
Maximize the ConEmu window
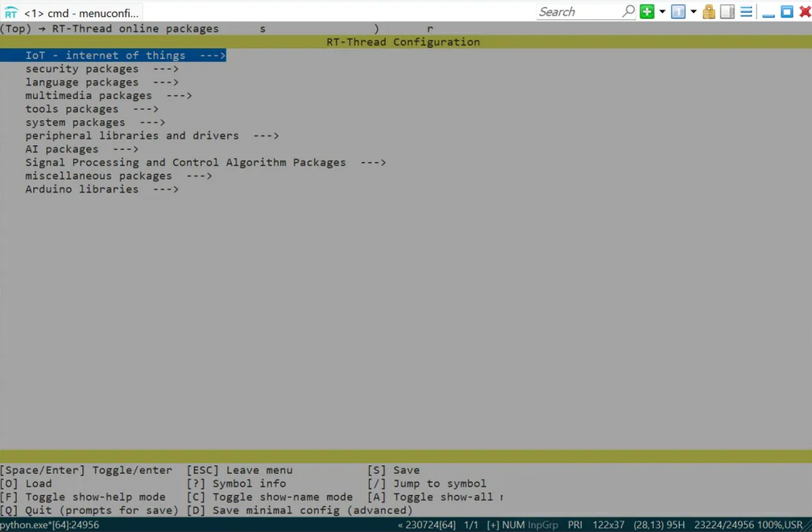coord(786,11)
